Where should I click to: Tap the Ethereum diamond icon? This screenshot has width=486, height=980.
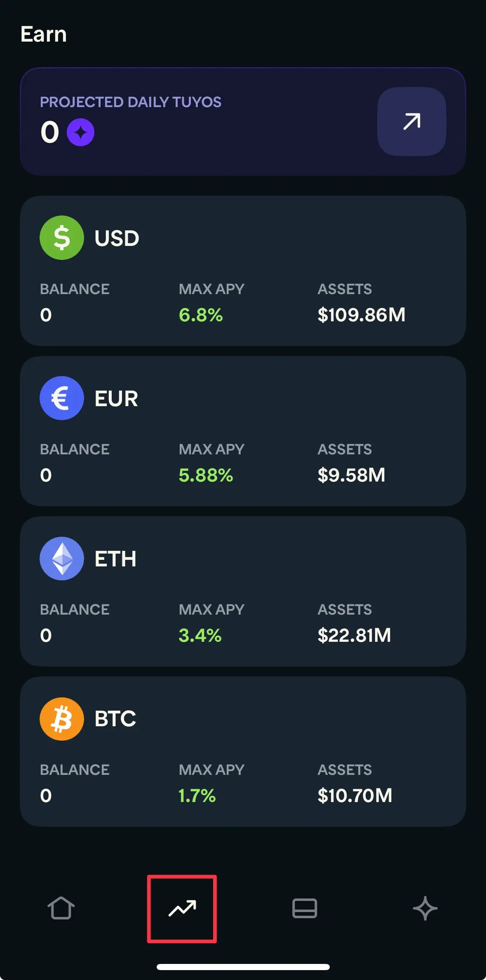[62, 558]
